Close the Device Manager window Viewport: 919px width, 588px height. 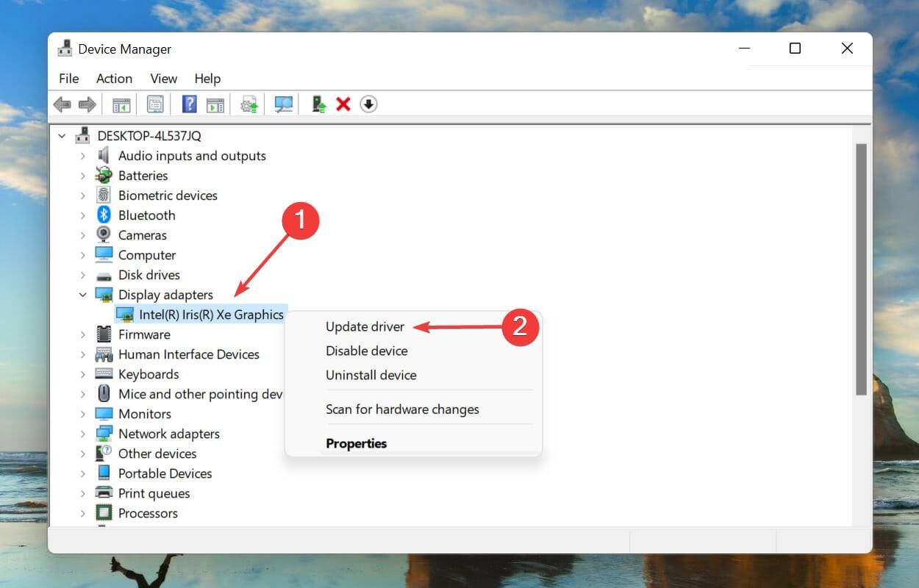pos(847,49)
